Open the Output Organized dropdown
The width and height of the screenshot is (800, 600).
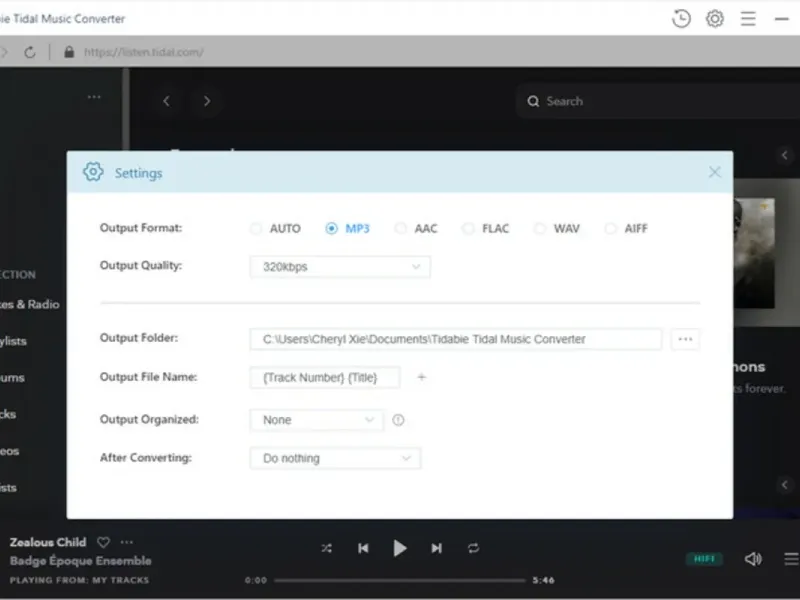[316, 420]
